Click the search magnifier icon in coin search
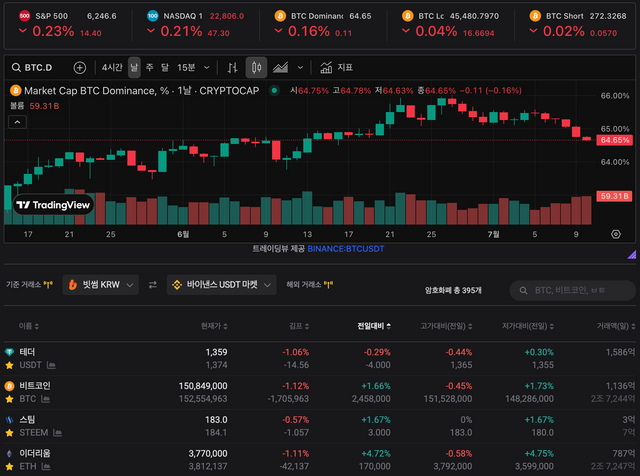The height and width of the screenshot is (476, 640). 523,291
